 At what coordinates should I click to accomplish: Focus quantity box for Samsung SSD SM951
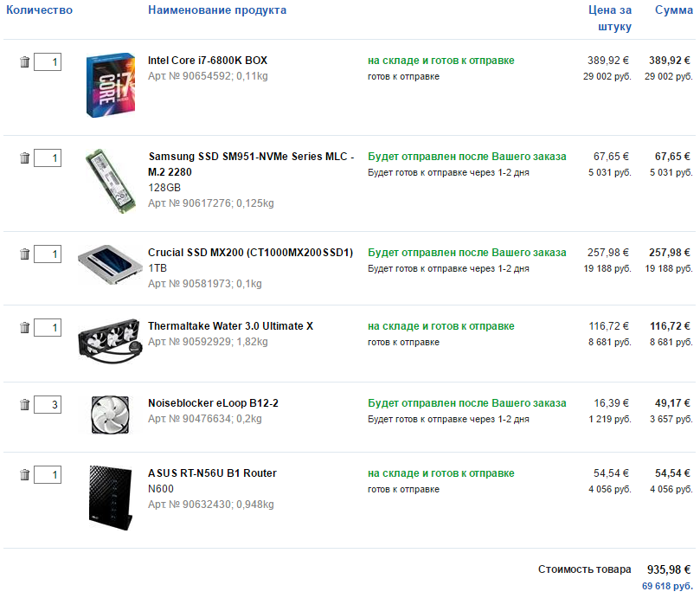(48, 158)
